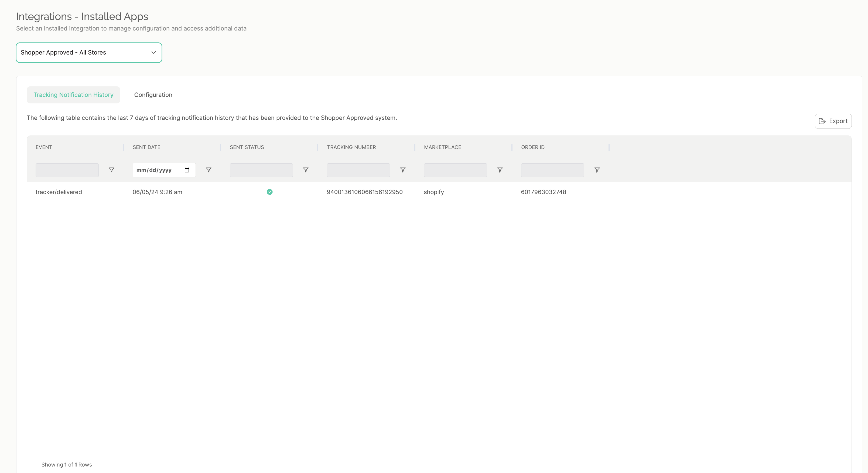Switch to the Configuration tab

tap(153, 95)
